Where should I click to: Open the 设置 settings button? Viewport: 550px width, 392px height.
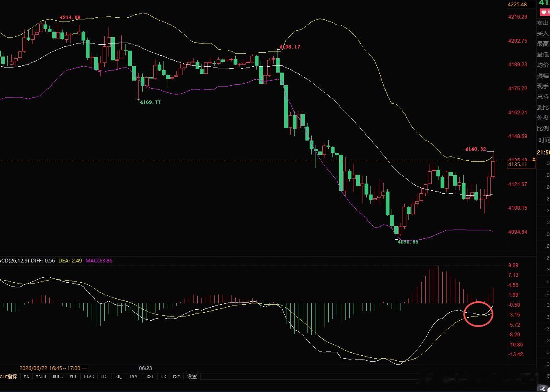pos(192,376)
